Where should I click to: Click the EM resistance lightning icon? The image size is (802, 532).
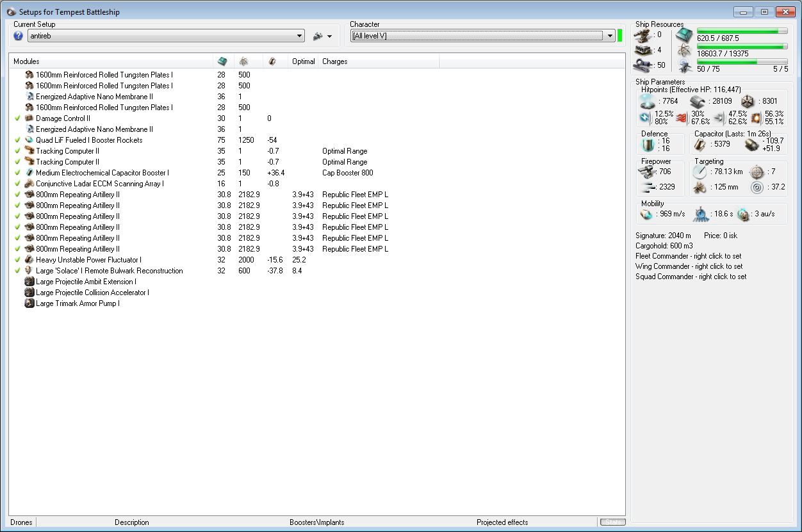[645, 118]
